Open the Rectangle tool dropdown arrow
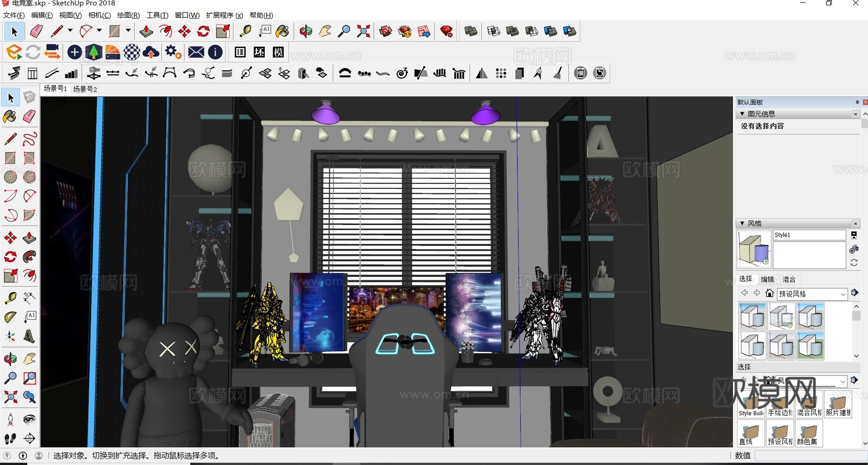868x465 pixels. (x=128, y=30)
